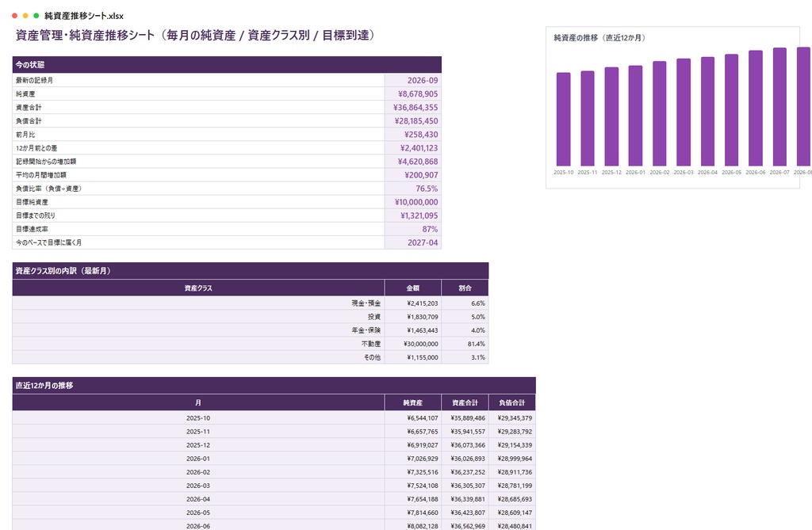Click the 6.6% share cell

(465, 303)
